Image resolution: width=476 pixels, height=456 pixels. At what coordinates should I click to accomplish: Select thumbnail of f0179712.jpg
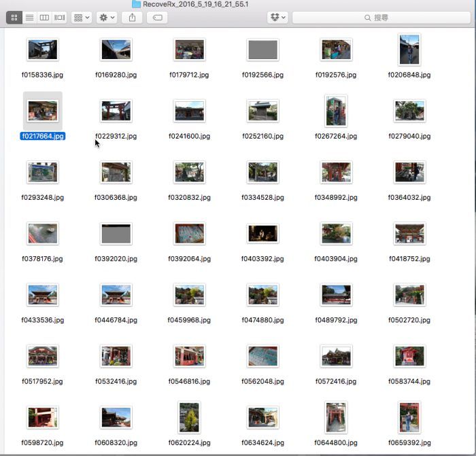190,50
